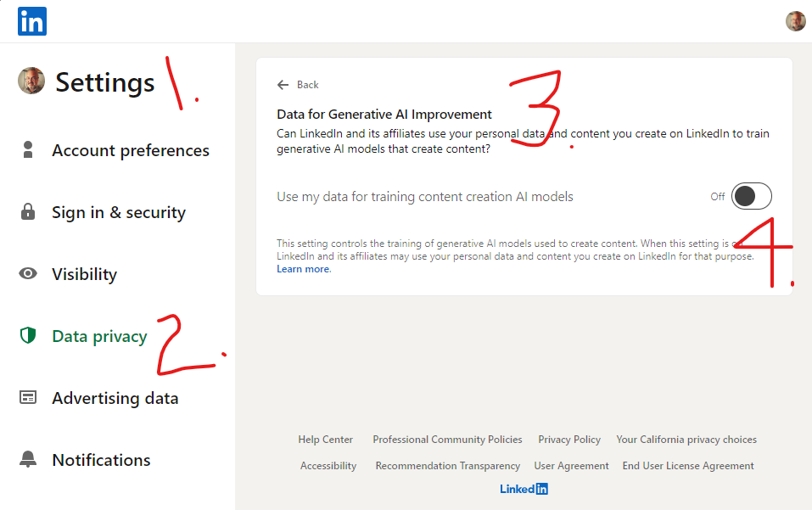This screenshot has width=812, height=510.
Task: Click the LinkedIn logo at top left
Action: 32,21
